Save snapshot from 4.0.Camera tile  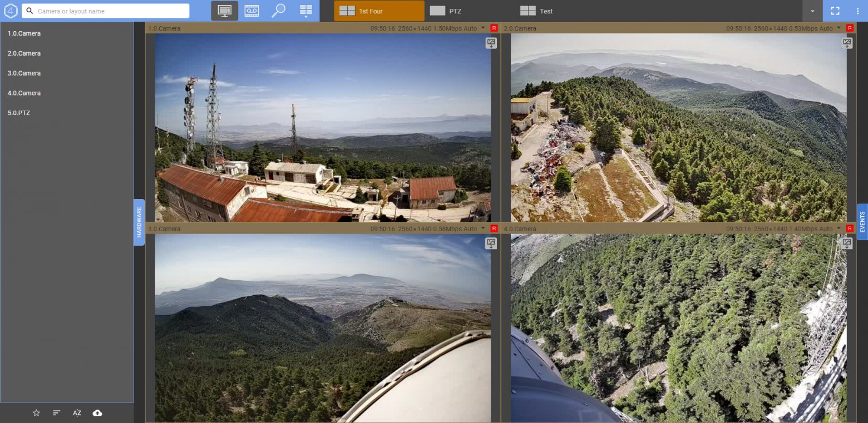(x=846, y=243)
